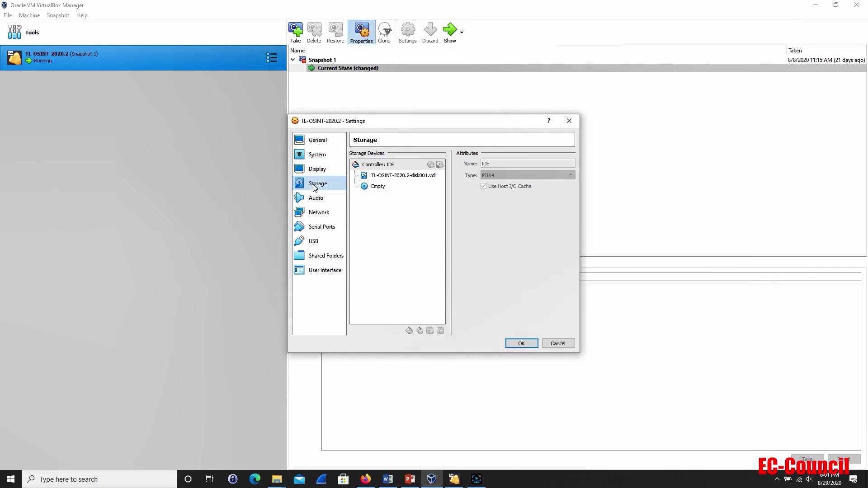The image size is (868, 488).
Task: Open the USB settings category
Action: tap(319, 241)
